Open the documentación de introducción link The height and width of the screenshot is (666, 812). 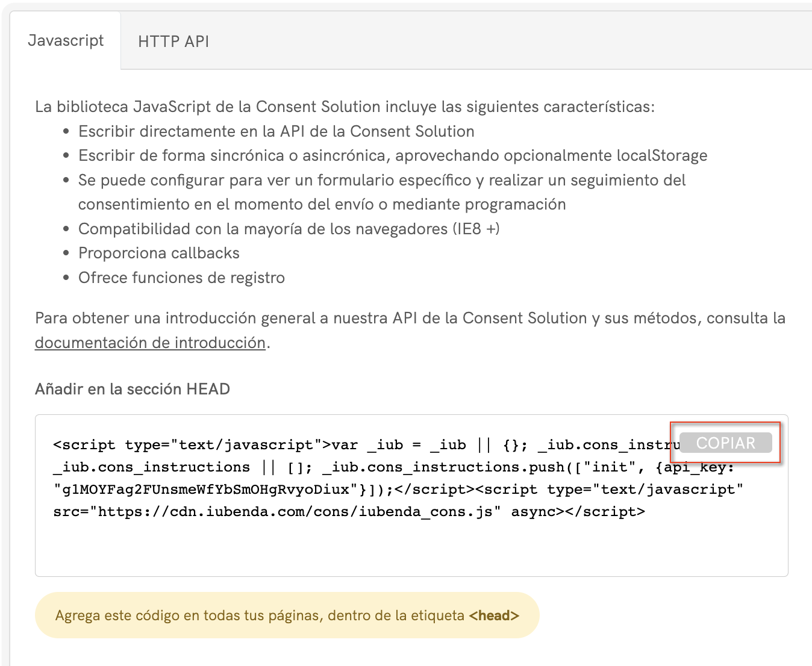point(150,342)
